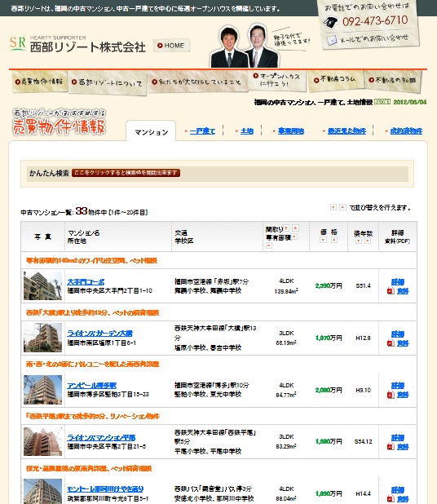Open detail link for 大手門コーポ
Viewport: 437px width, 504px height.
tap(398, 282)
